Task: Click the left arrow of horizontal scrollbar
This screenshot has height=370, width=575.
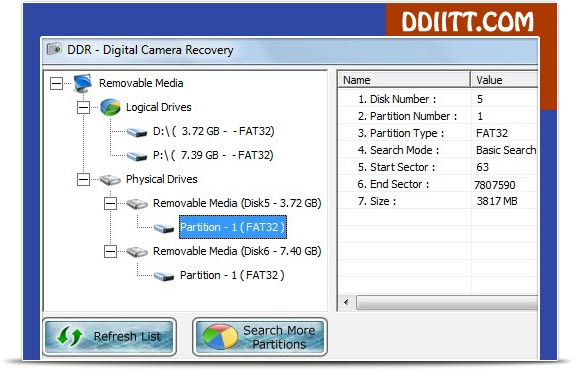Action: (346, 303)
